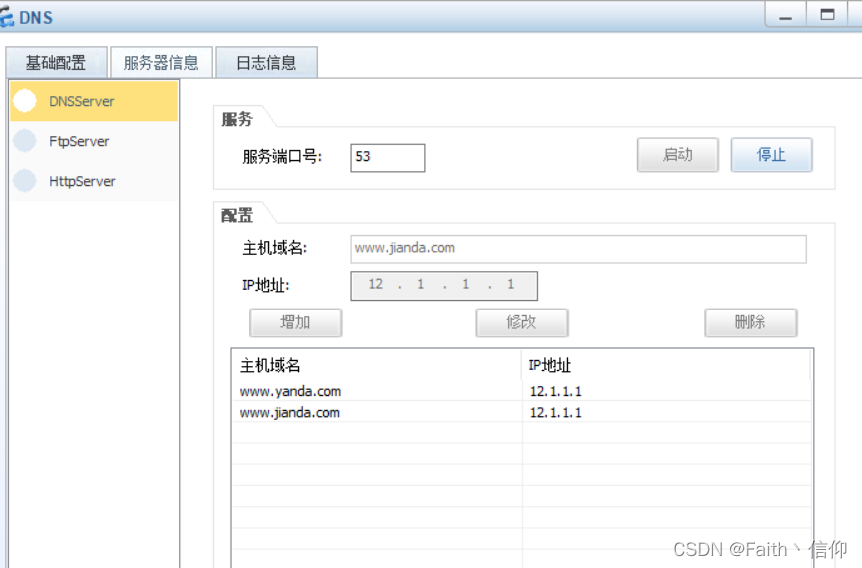Click the DNS app icon in title bar
This screenshot has width=862, height=568.
(7, 18)
